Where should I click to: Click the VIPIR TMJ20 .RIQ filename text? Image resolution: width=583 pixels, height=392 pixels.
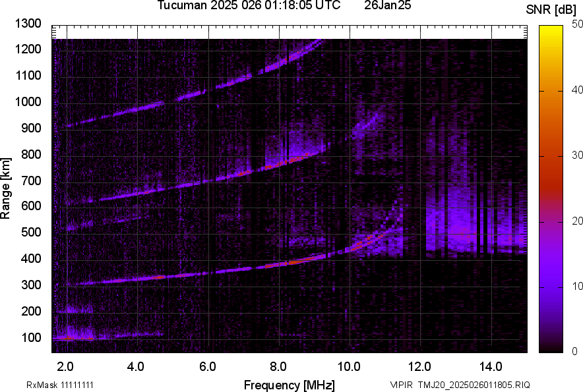[x=460, y=385]
